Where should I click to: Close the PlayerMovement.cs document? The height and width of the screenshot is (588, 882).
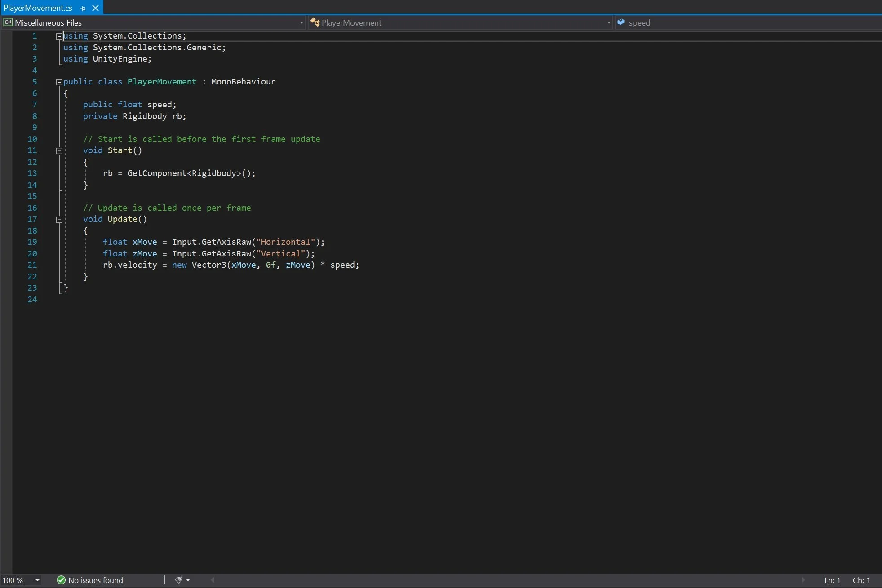click(95, 8)
